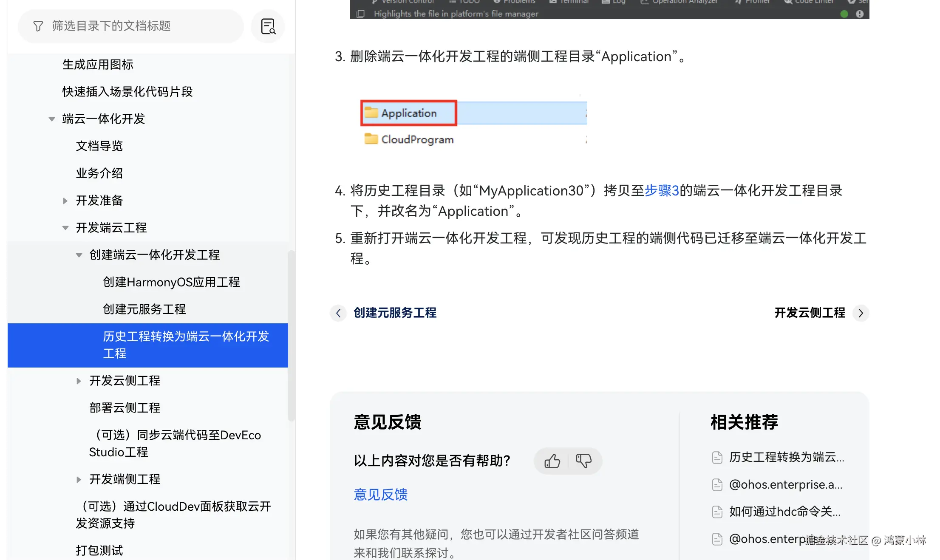Go to previous article 创建元服务工程
Screen dimensions: 940x560
pyautogui.click(x=395, y=313)
